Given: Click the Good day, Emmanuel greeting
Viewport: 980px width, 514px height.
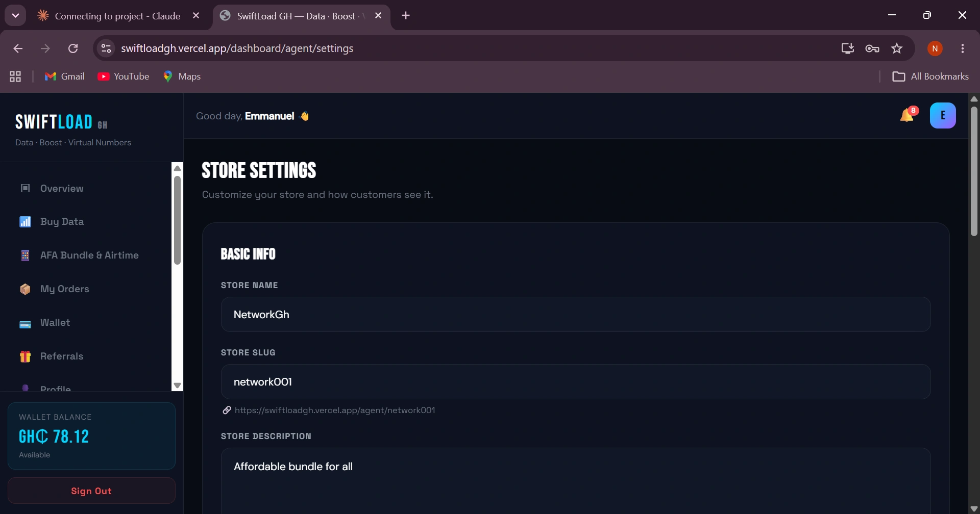Looking at the screenshot, I should pos(253,116).
